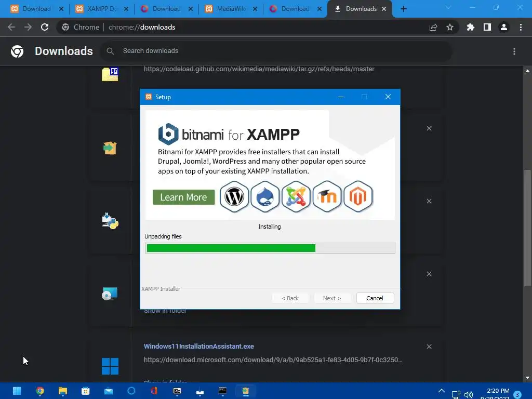532x399 pixels.
Task: Go back in Chrome
Action: pyautogui.click(x=11, y=27)
